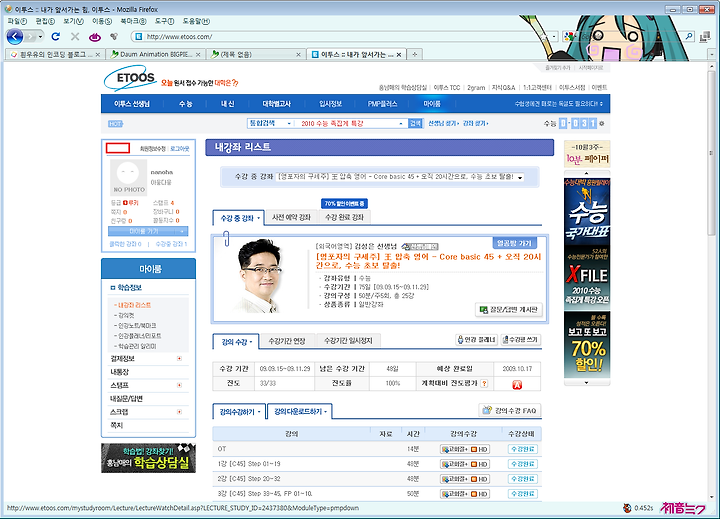Switch to the 수강 완료 강좌 tab
This screenshot has width=720, height=519.
(344, 217)
